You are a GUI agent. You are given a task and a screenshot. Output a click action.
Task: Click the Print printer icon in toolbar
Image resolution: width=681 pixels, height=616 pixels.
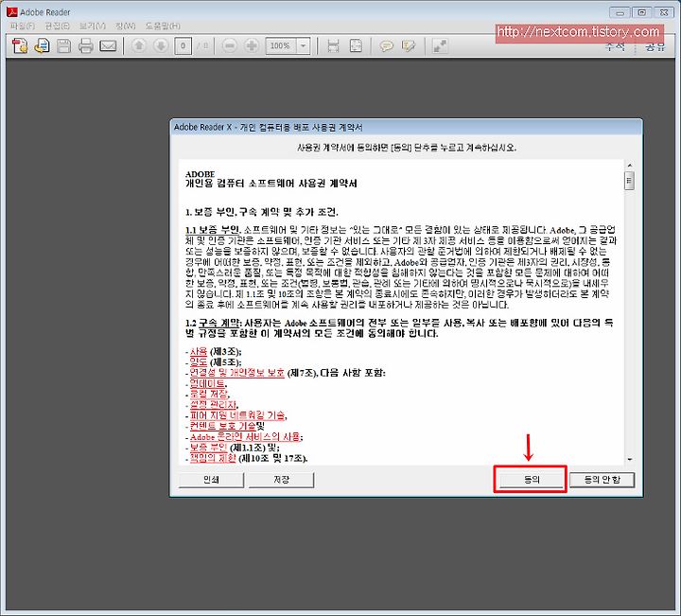pyautogui.click(x=85, y=45)
